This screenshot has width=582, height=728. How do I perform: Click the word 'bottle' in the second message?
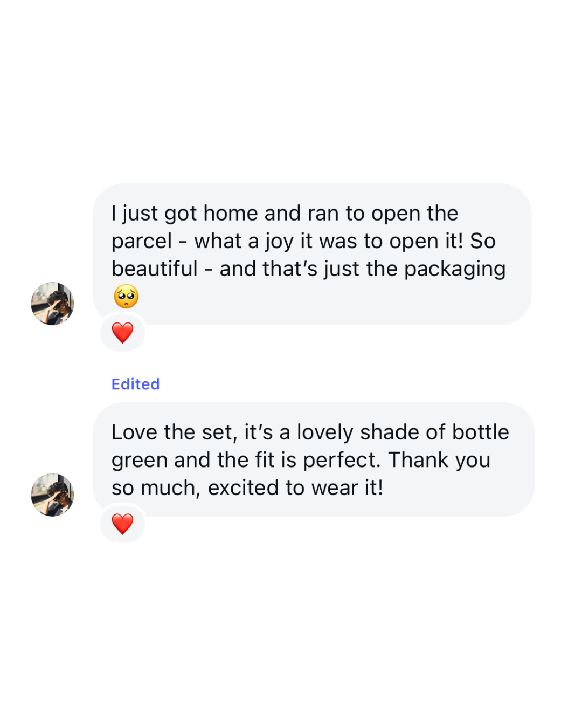[480, 432]
